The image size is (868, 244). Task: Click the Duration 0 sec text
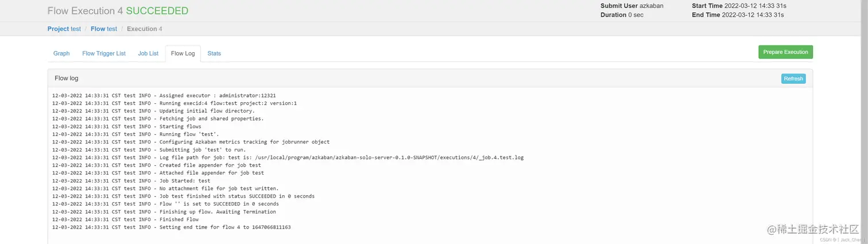pos(622,15)
